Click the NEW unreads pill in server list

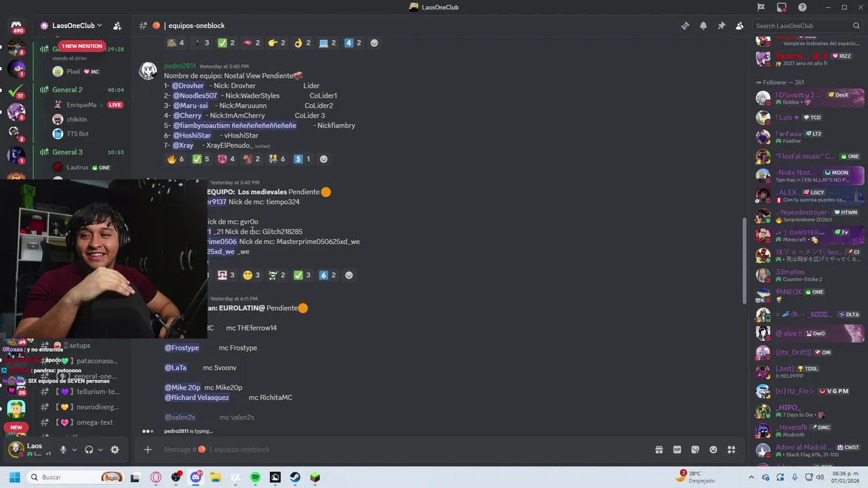coord(16,427)
